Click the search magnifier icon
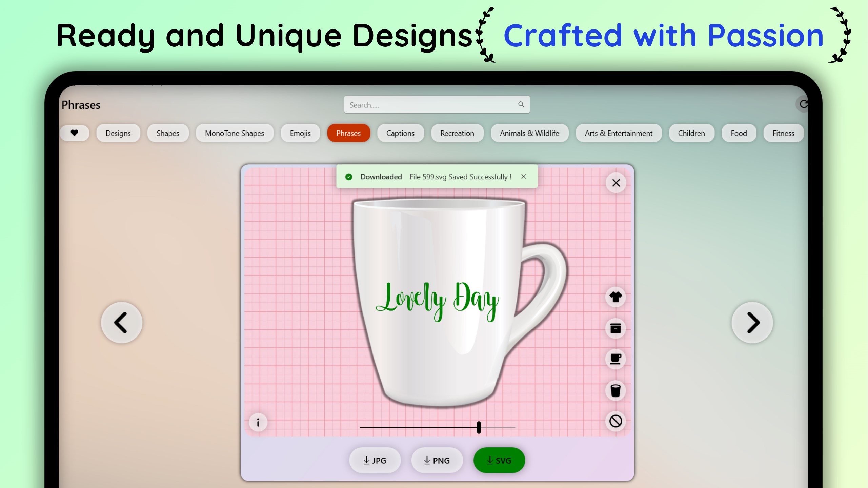This screenshot has width=868, height=488. (x=521, y=105)
